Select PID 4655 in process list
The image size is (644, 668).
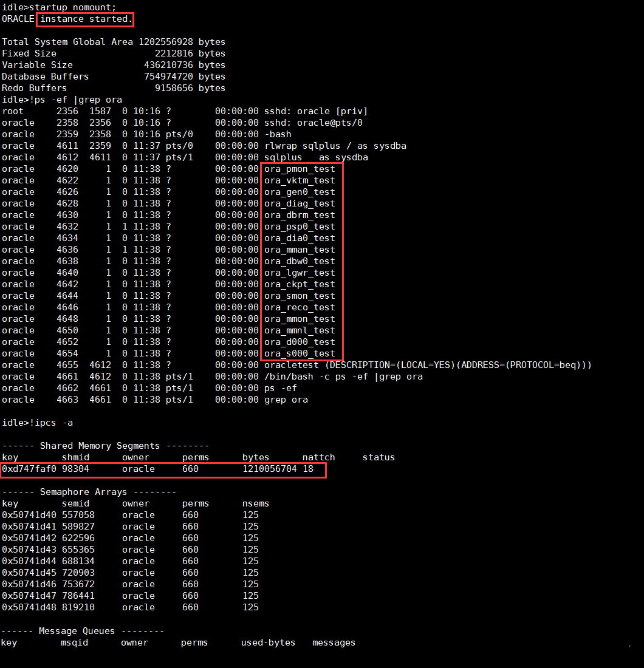[67, 365]
